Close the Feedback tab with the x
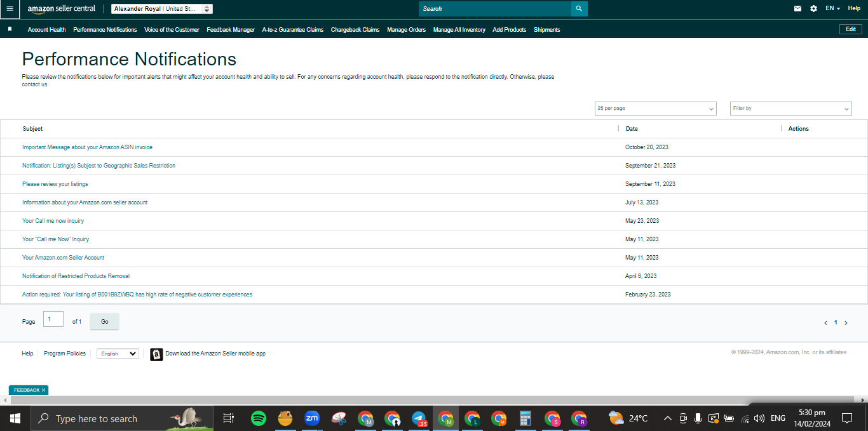The height and width of the screenshot is (431, 868). click(x=43, y=390)
